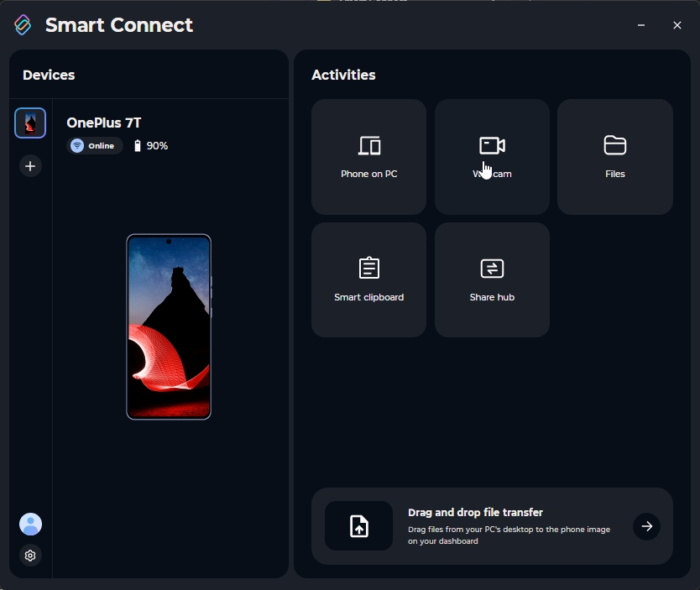This screenshot has height=590, width=700.
Task: Select the Devices panel header
Action: click(x=48, y=75)
